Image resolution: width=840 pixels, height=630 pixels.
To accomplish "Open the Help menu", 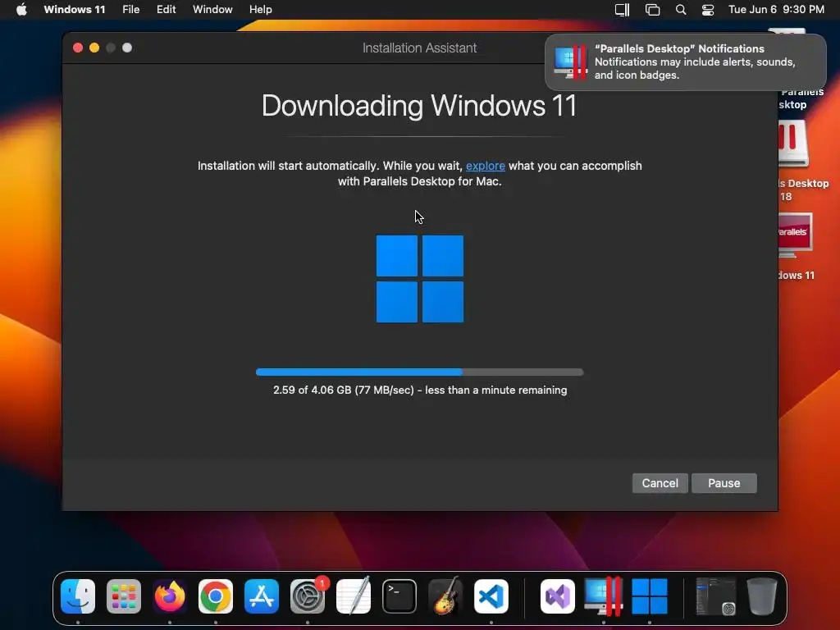I will [x=260, y=10].
